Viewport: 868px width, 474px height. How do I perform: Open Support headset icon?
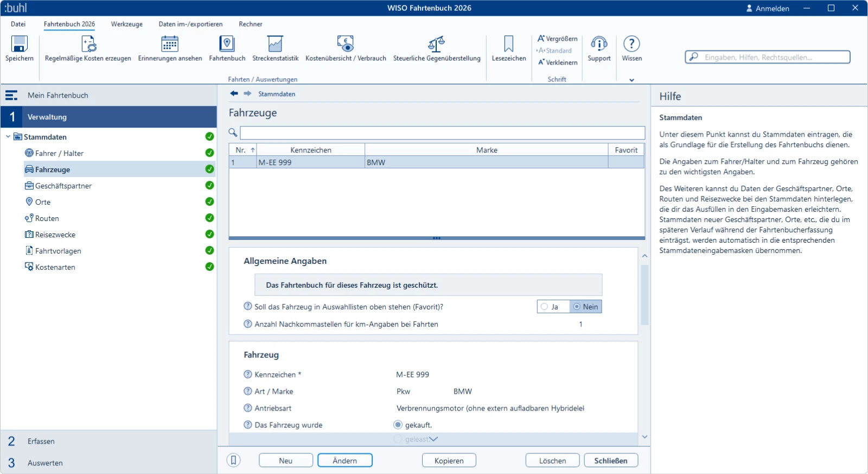(x=599, y=44)
